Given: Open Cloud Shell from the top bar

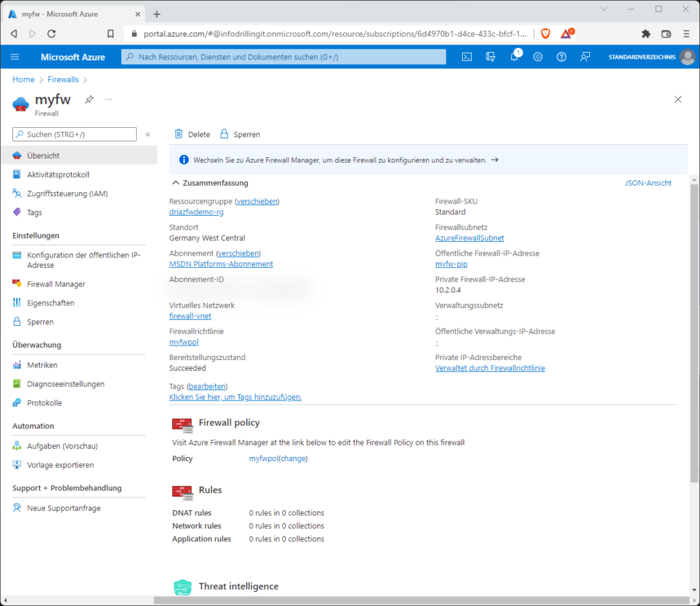Looking at the screenshot, I should (x=466, y=57).
